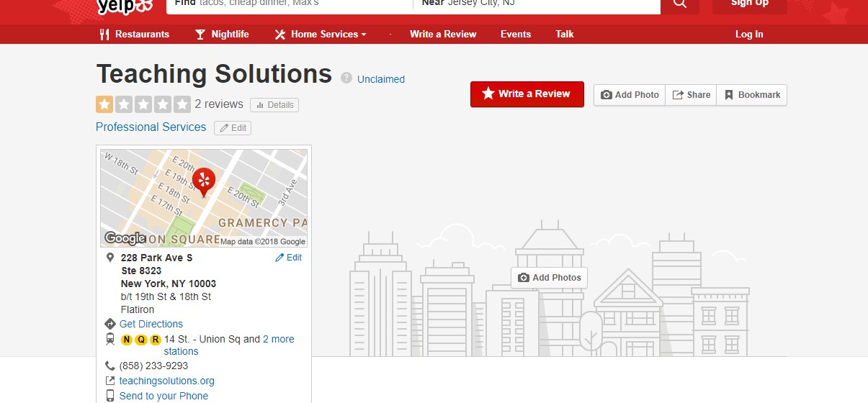Click Edit link beside the address
The width and height of the screenshot is (868, 403).
(x=288, y=258)
